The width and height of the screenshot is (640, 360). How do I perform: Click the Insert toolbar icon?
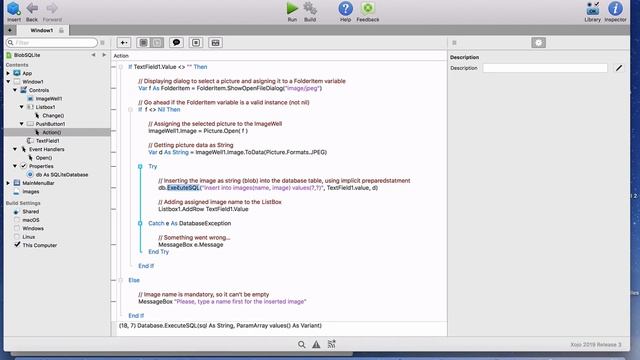coord(13,9)
